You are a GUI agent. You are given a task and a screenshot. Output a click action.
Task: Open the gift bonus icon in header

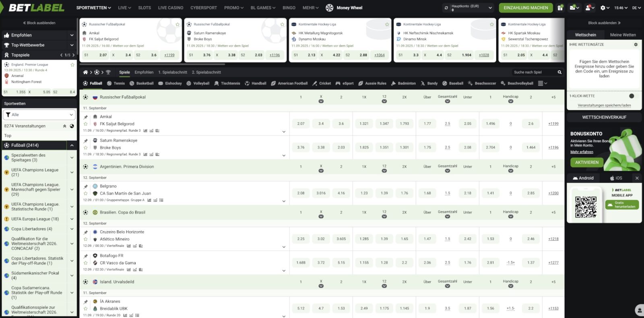pos(560,8)
